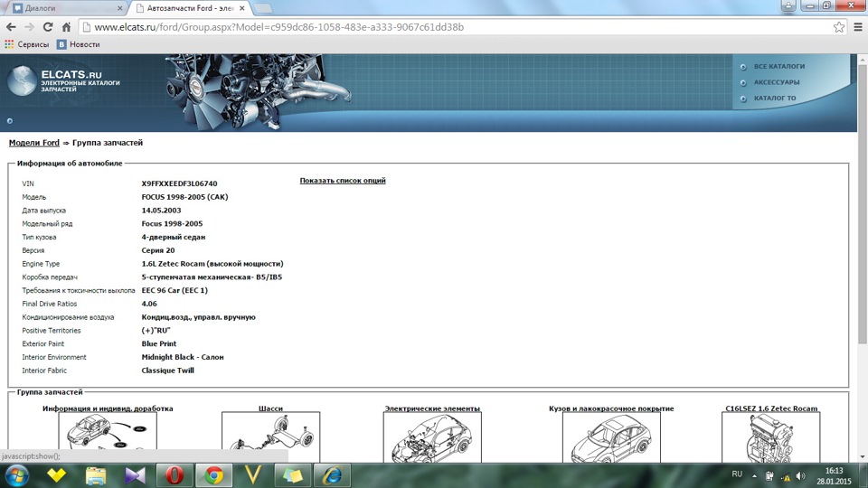Click the Classique Twill fabric value
The image size is (868, 488).
(x=168, y=371)
